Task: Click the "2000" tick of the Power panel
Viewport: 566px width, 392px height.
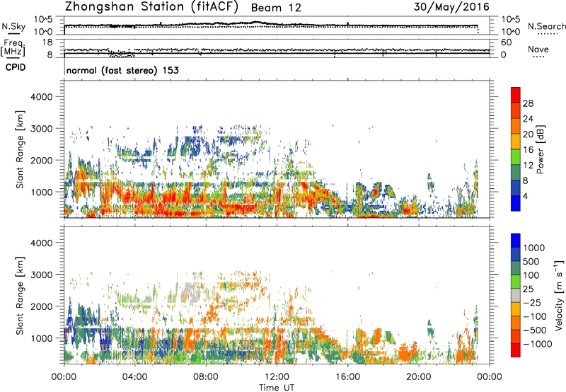Action: [x=41, y=160]
